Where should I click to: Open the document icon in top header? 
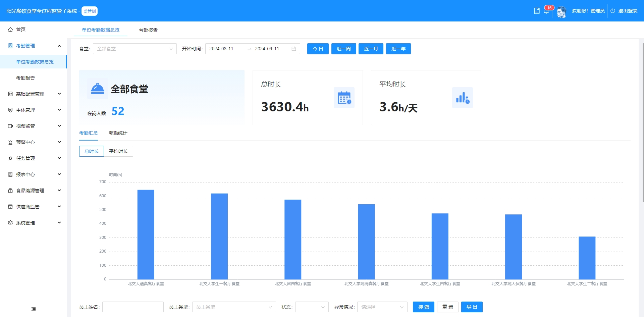(537, 11)
